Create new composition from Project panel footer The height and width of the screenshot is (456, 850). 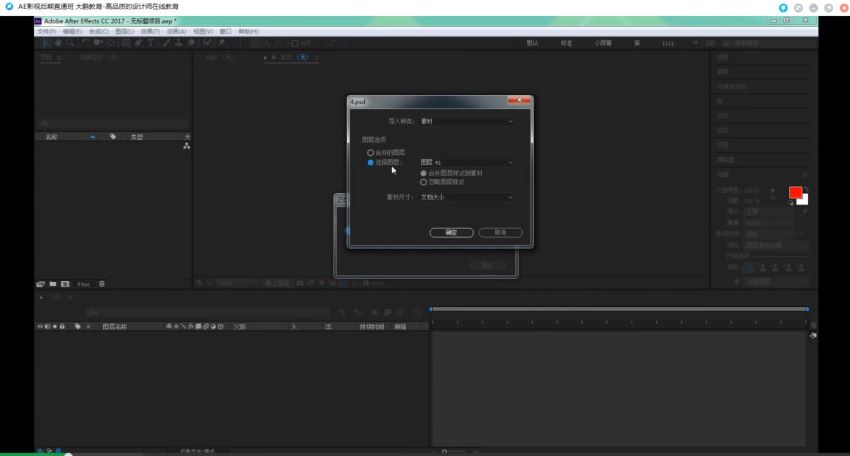(x=65, y=284)
